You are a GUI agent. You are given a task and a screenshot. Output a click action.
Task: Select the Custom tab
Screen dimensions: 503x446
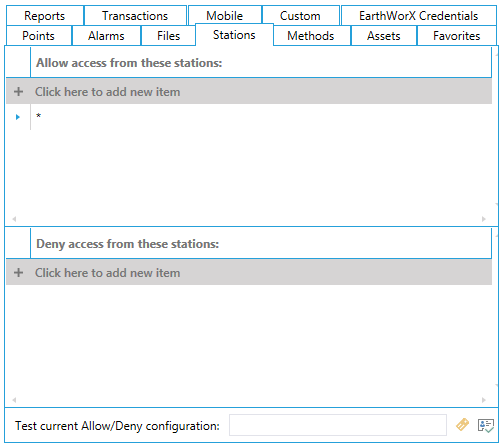300,16
